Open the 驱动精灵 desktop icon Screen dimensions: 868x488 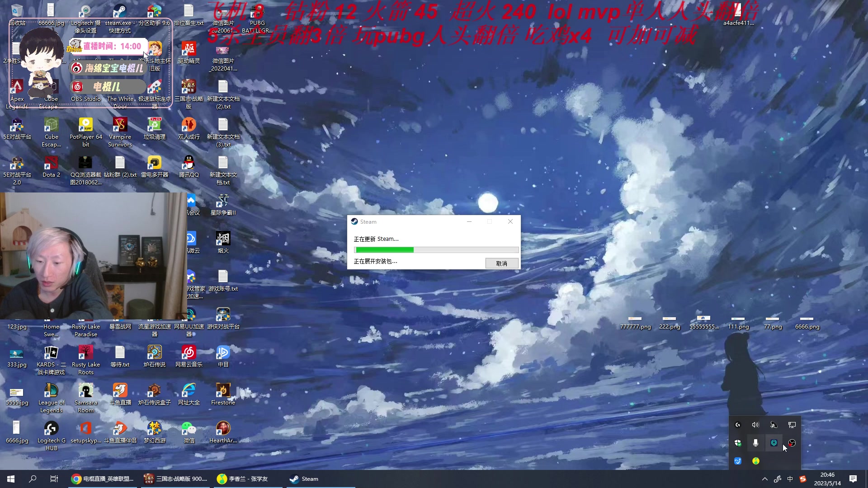[x=189, y=53]
